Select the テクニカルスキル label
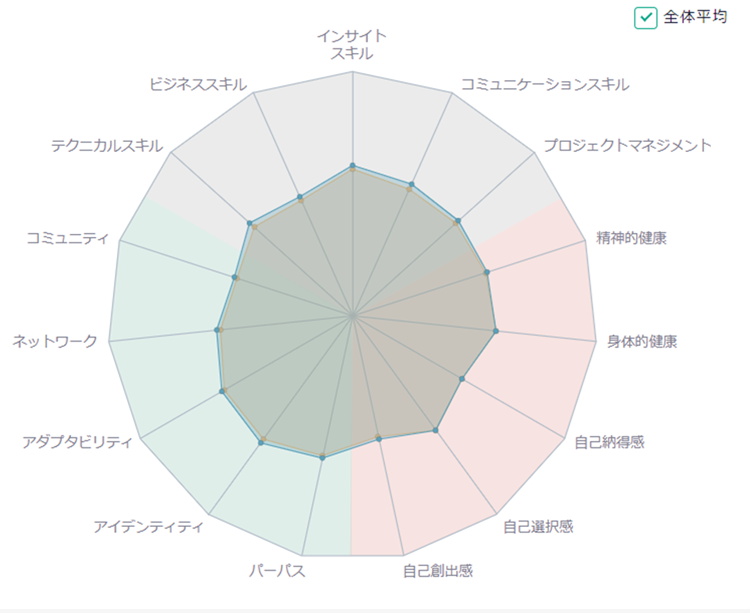750x613 pixels. click(x=107, y=145)
